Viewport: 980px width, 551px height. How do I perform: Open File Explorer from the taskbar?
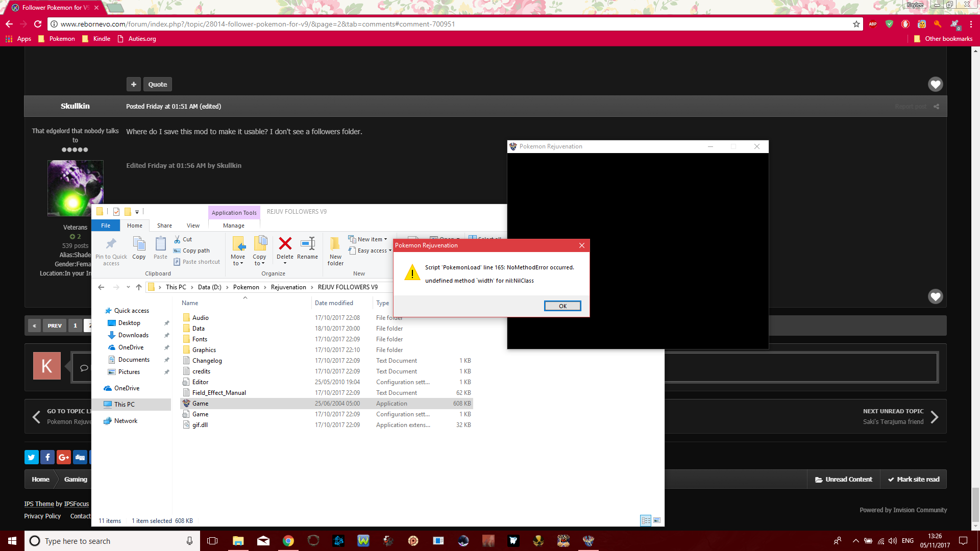[238, 541]
